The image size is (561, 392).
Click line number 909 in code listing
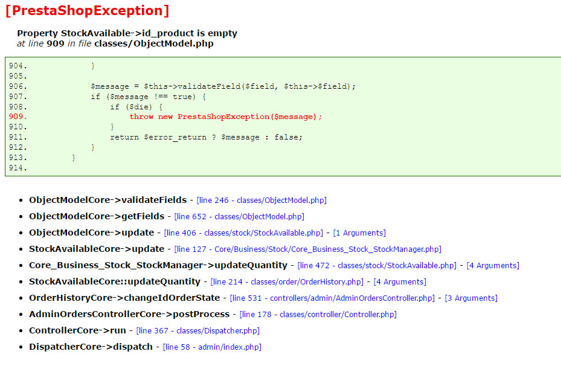(x=18, y=117)
